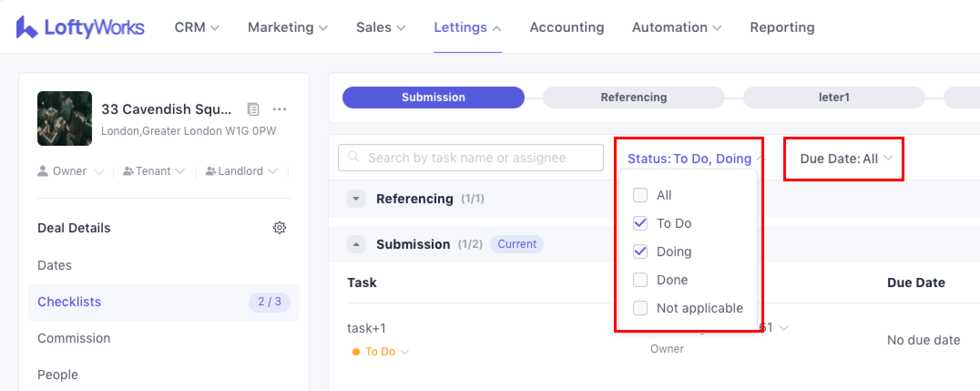This screenshot has width=980, height=391.
Task: Check the All status checkbox
Action: click(640, 195)
